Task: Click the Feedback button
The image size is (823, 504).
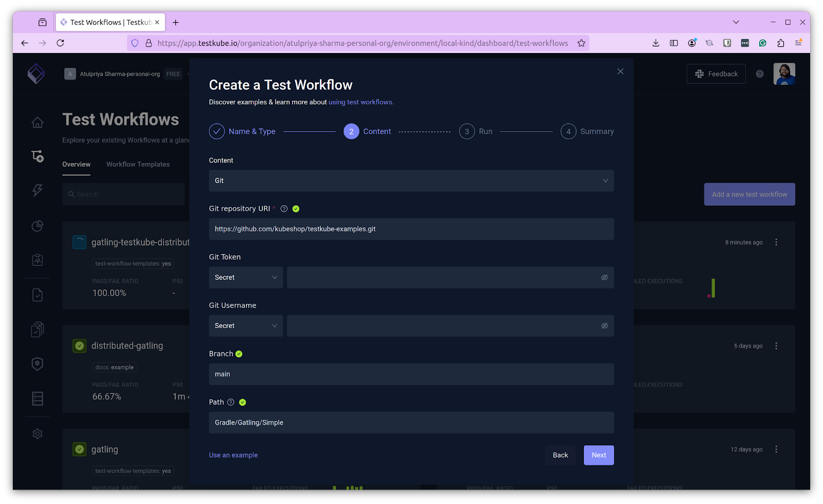Action: pyautogui.click(x=716, y=74)
